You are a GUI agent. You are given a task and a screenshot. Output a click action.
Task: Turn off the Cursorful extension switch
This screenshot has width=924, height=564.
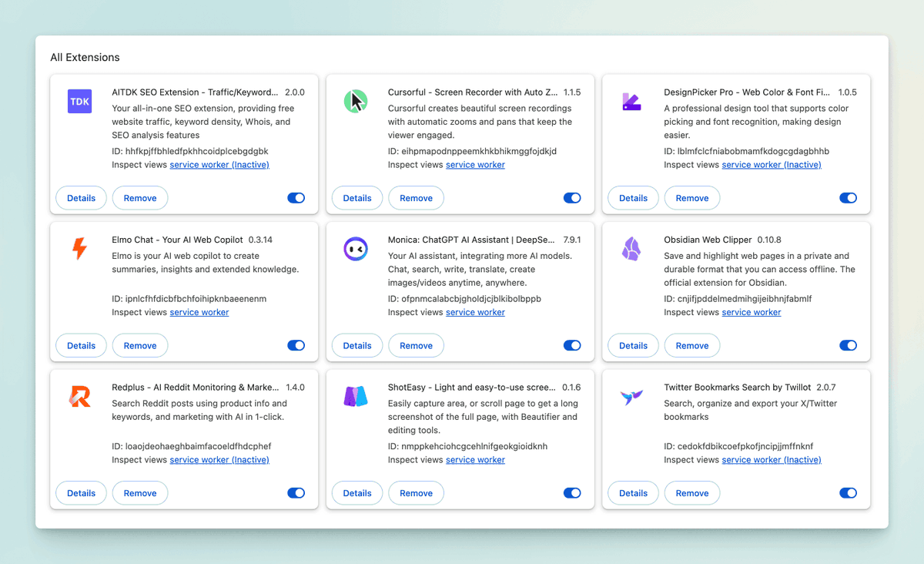572,198
